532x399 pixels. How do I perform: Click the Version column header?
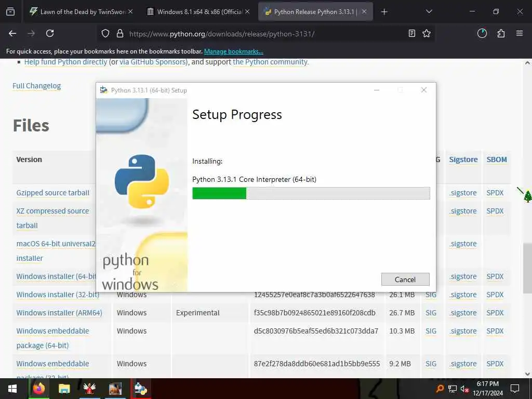coord(29,159)
